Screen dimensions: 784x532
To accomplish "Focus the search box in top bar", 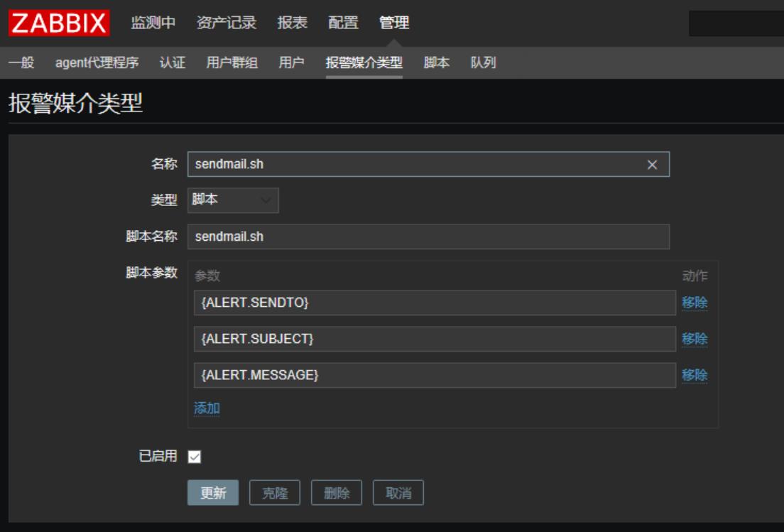I will click(x=736, y=23).
